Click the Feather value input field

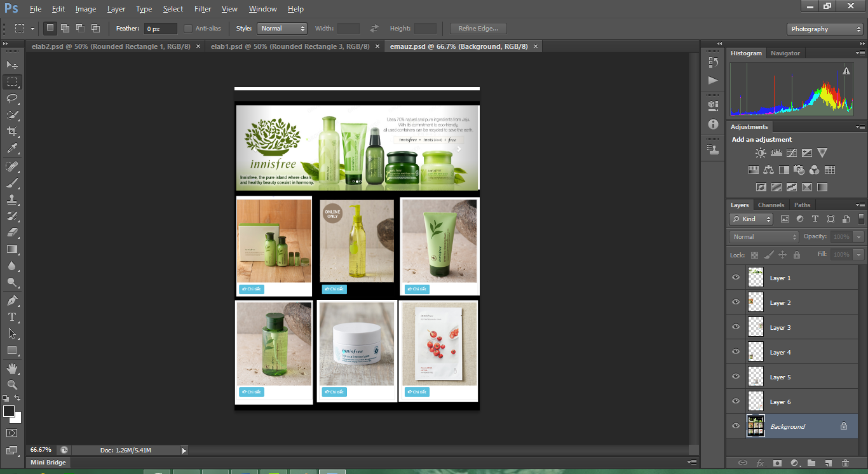161,29
